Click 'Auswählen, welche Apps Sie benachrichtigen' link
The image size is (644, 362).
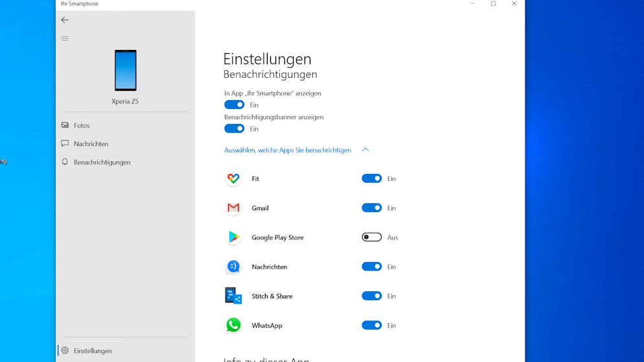(288, 150)
